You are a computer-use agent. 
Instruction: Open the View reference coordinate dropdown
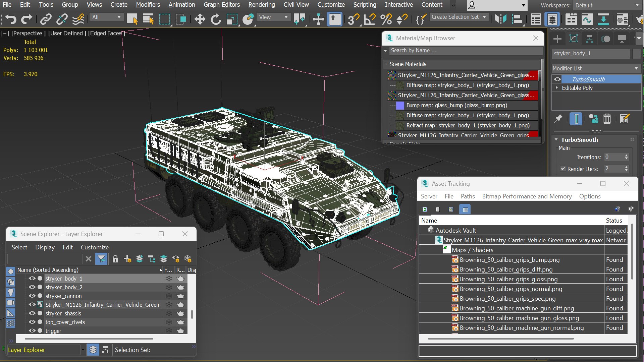(x=273, y=17)
